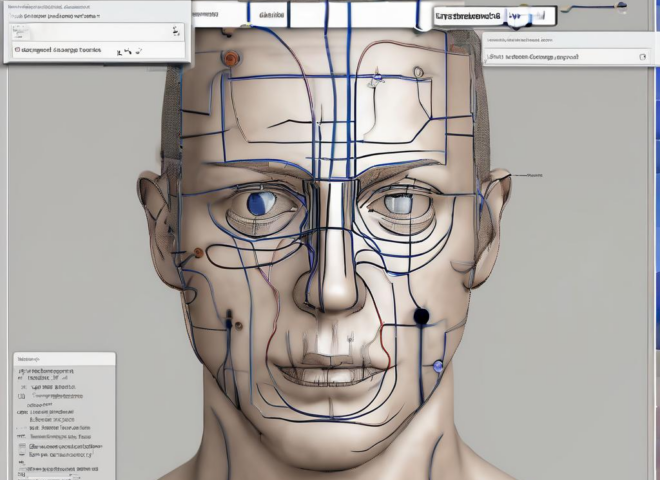Viewport: 660px width, 480px height.
Task: Click the small tool icons in top-left panel's lower row
Action: [x=126, y=51]
